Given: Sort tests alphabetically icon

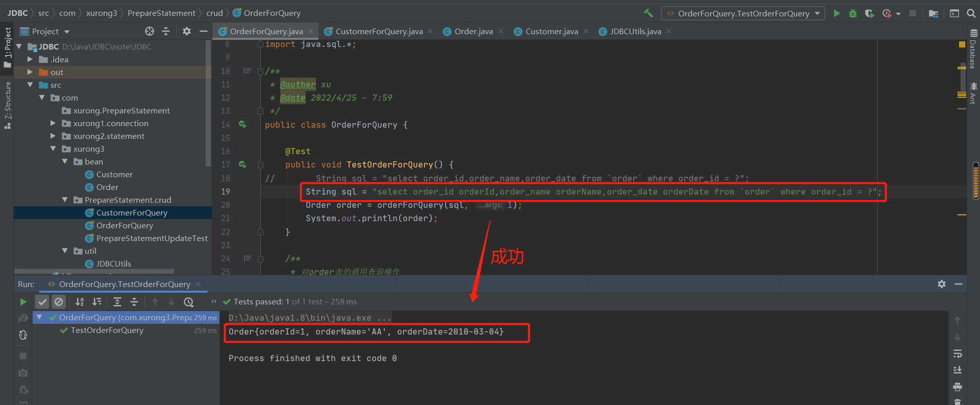Looking at the screenshot, I should click(x=80, y=302).
